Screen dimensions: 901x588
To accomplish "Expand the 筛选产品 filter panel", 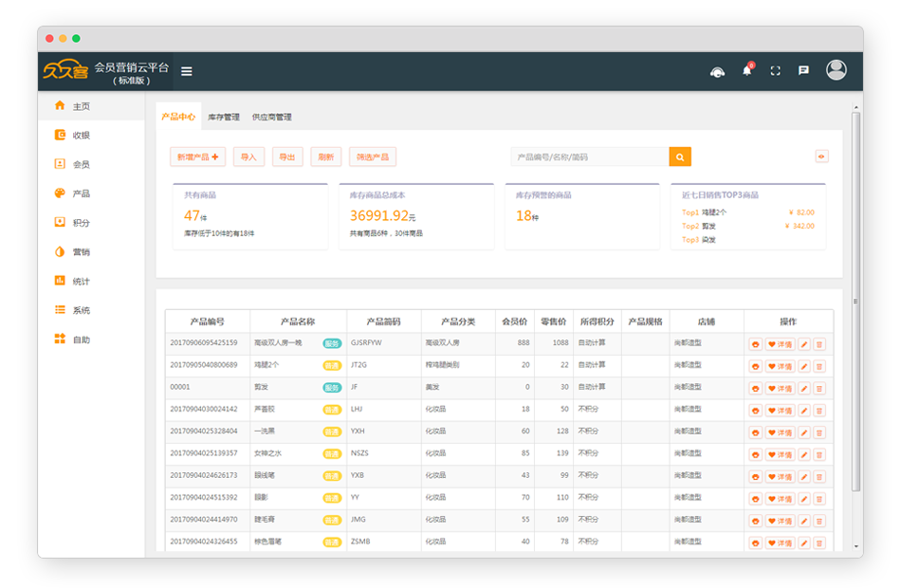I will click(372, 157).
